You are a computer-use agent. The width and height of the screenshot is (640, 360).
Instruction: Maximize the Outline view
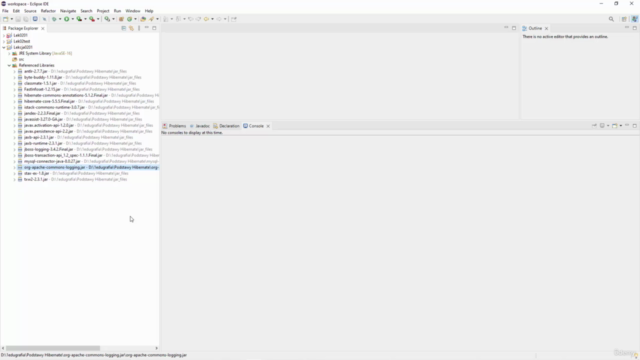click(x=635, y=28)
